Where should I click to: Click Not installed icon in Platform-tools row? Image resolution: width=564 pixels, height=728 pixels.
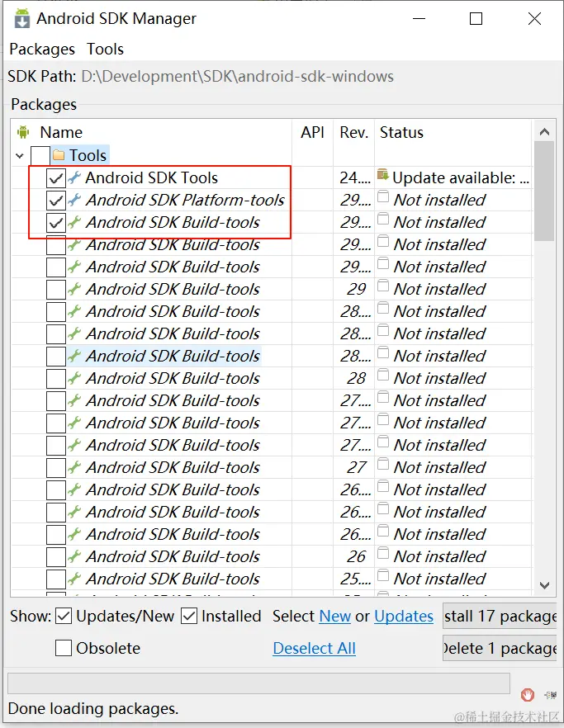(x=383, y=196)
